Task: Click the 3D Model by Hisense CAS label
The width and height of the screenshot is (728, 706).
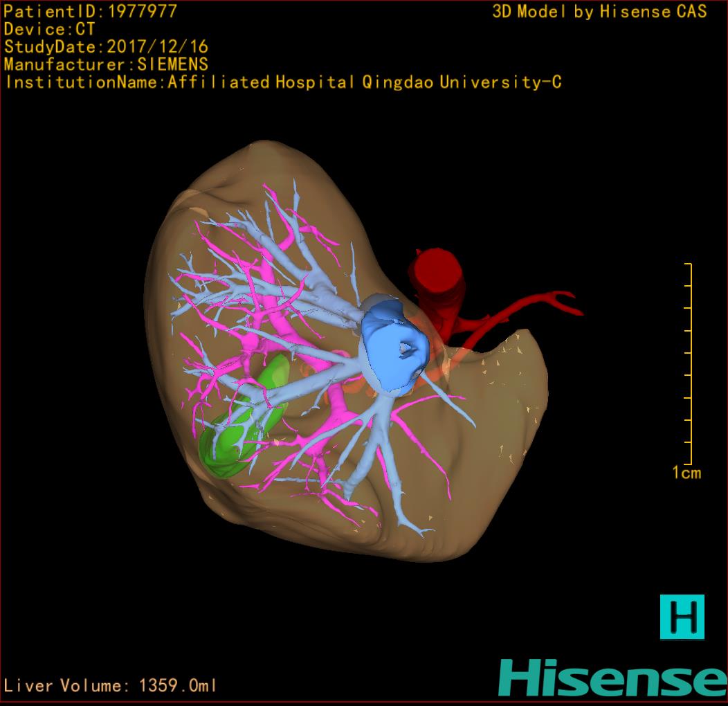Action: click(599, 11)
